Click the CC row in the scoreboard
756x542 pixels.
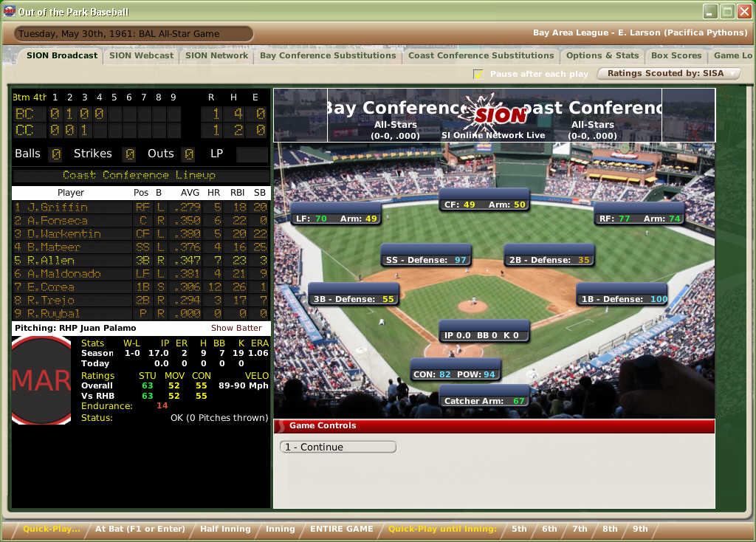point(140,130)
